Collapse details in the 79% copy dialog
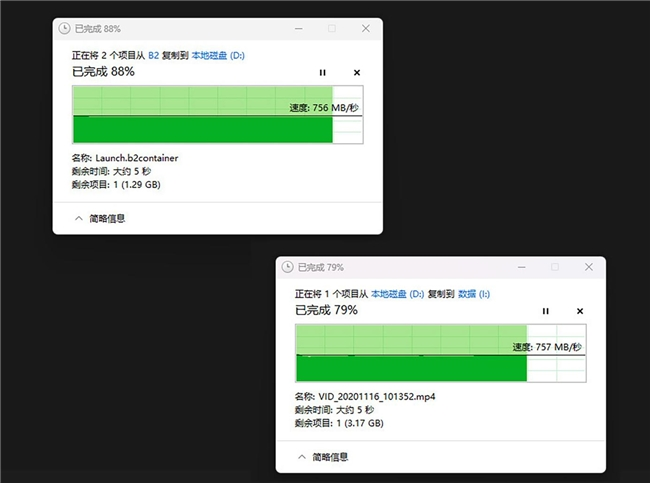This screenshot has width=650, height=483. click(x=323, y=456)
